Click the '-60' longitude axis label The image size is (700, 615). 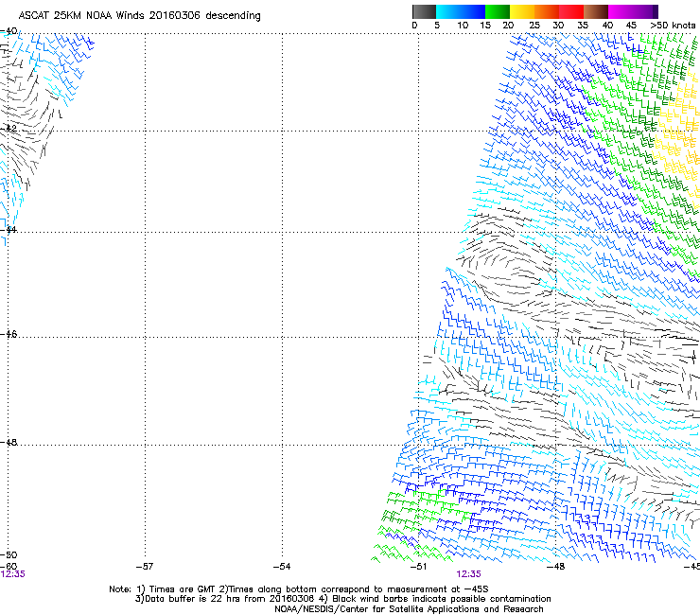tap(9, 567)
